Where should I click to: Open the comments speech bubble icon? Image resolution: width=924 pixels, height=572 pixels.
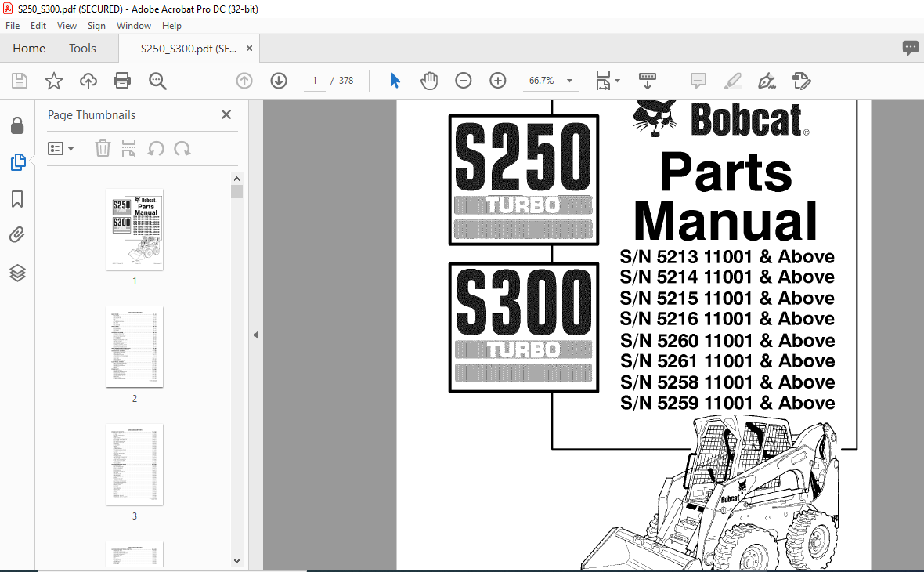click(910, 49)
